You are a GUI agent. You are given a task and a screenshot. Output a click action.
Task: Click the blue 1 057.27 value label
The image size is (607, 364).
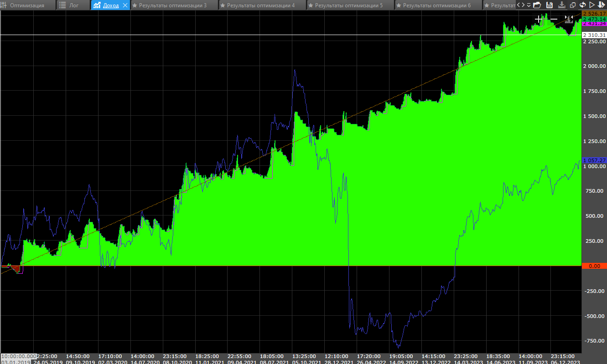[594, 160]
